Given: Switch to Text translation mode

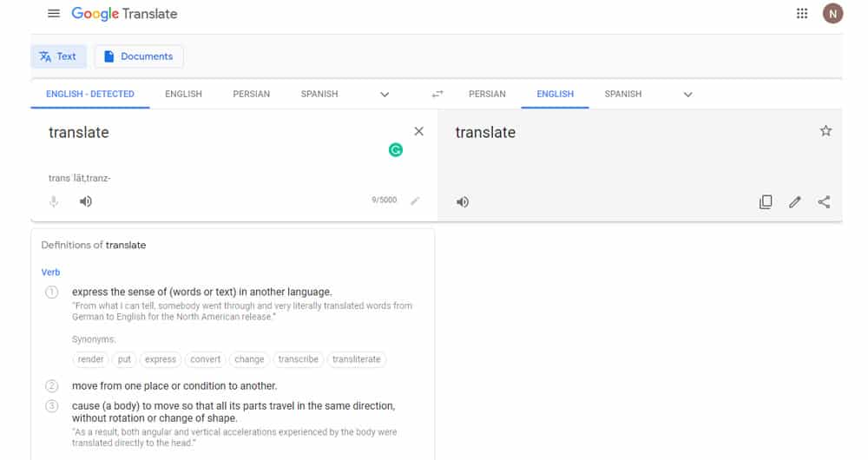Looking at the screenshot, I should [58, 56].
